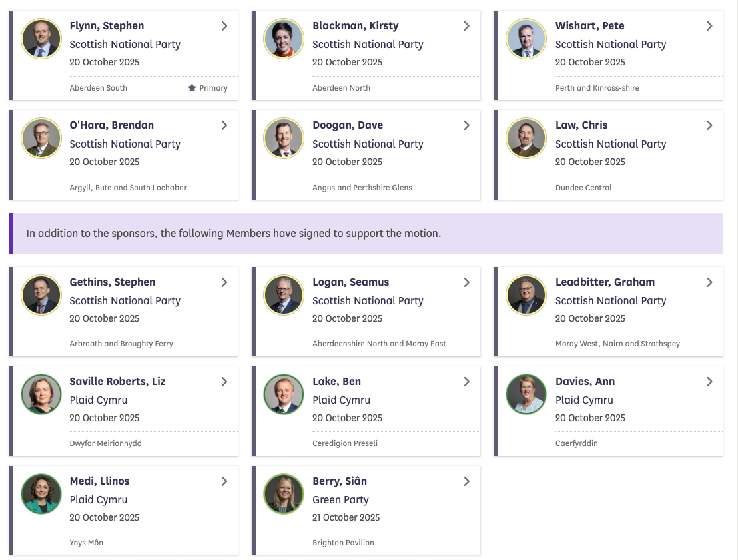Click Llinos Medi's avatar
This screenshot has width=738, height=560.
41,494
